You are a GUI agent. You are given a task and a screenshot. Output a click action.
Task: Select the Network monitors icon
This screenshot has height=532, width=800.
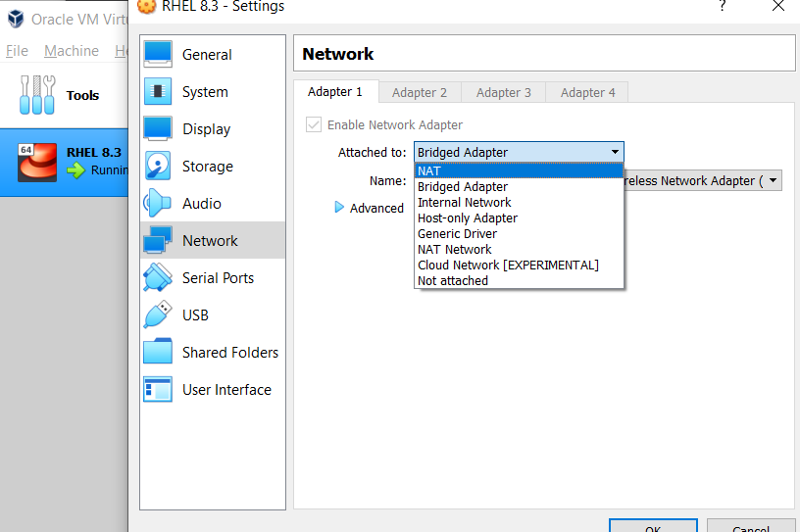click(158, 240)
